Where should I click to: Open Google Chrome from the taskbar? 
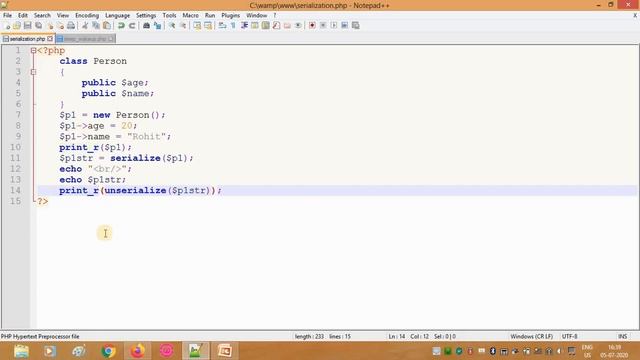point(108,351)
